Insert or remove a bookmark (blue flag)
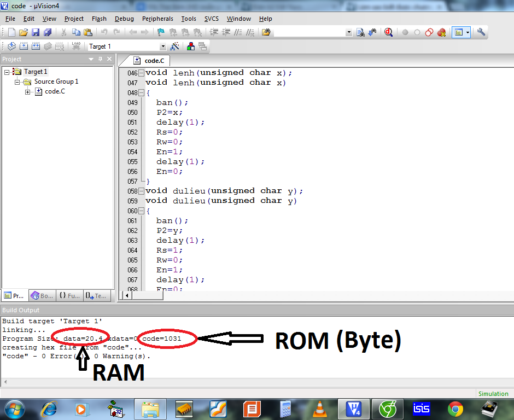This screenshot has height=420, width=514. tap(161, 32)
